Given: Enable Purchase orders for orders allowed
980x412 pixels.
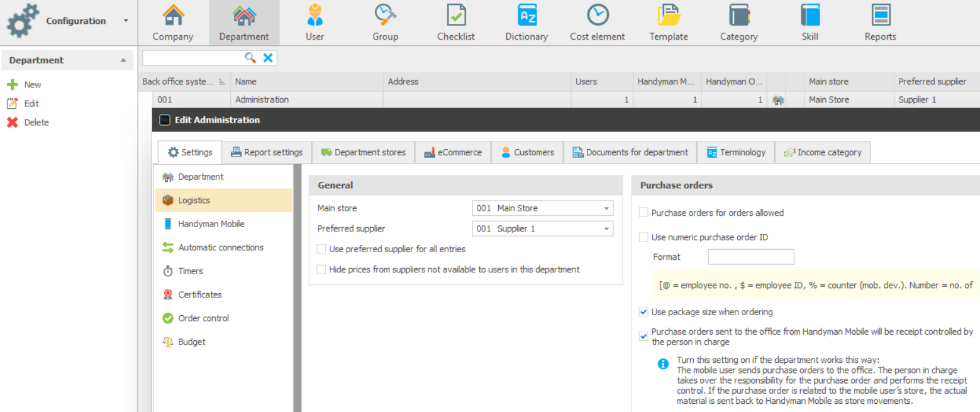Looking at the screenshot, I should click(643, 213).
